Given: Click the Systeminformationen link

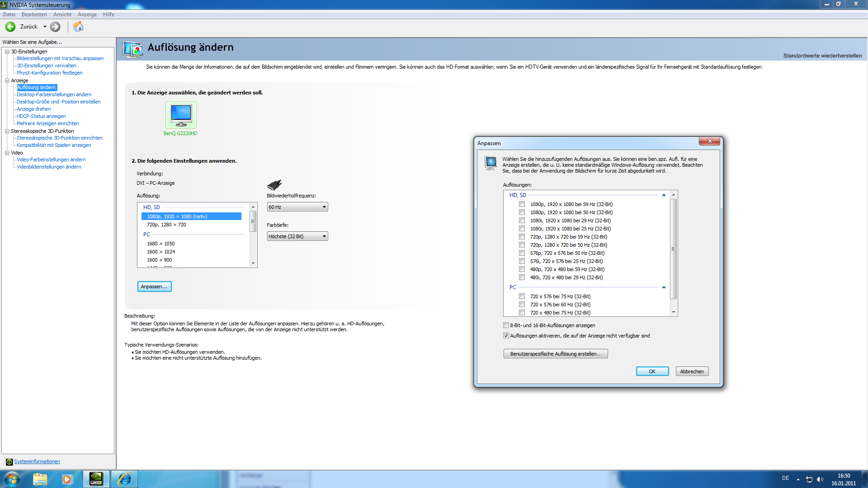Looking at the screenshot, I should [37, 461].
